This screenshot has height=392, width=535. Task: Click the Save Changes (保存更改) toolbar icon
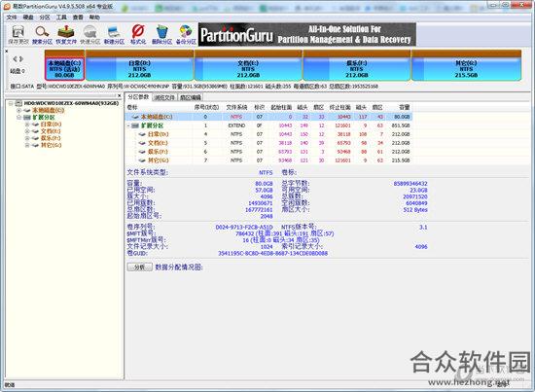tap(18, 32)
